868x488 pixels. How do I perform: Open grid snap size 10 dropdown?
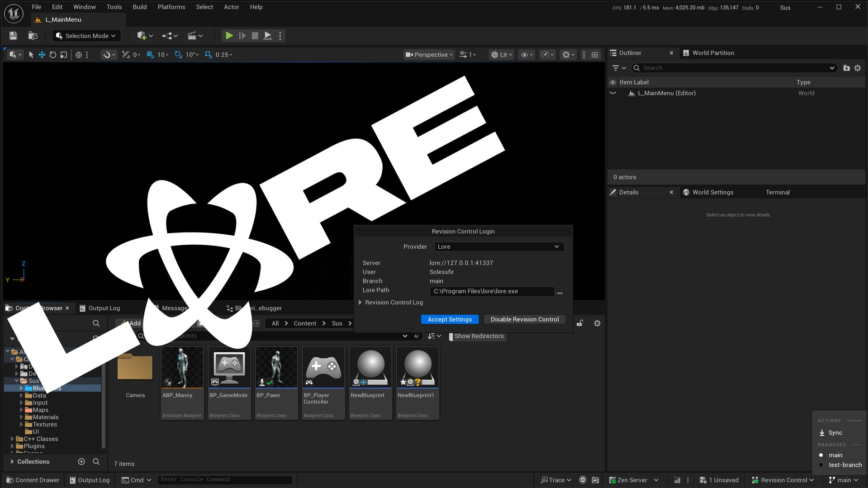click(163, 55)
